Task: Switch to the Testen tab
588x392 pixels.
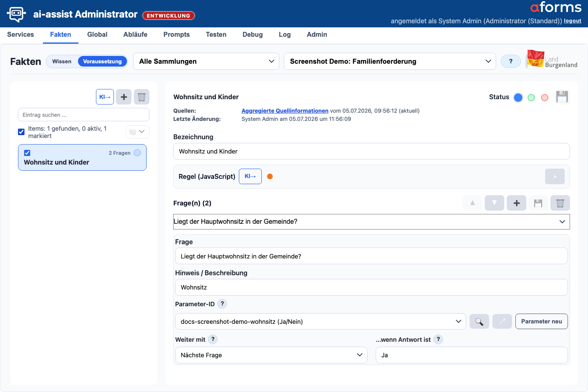Action: coord(216,35)
